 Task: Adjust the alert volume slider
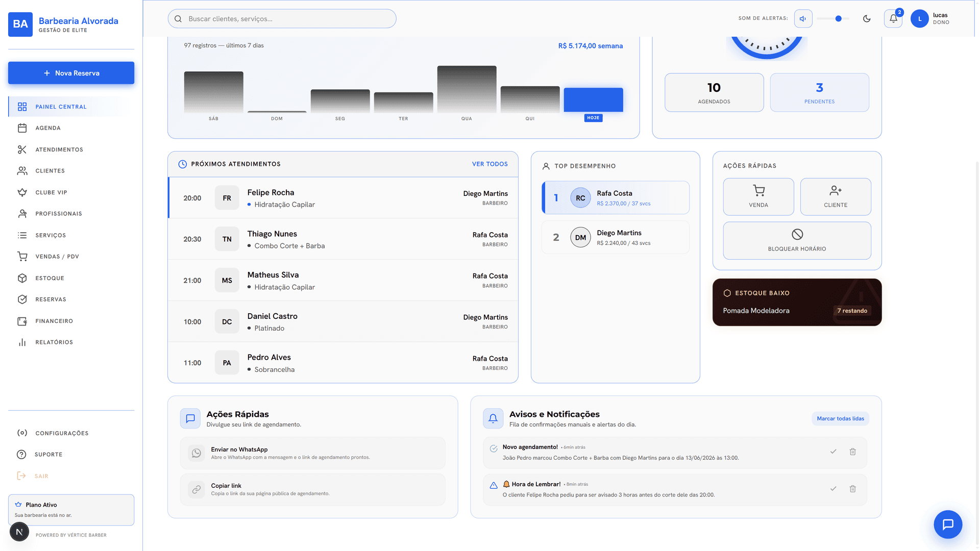[x=832, y=19]
